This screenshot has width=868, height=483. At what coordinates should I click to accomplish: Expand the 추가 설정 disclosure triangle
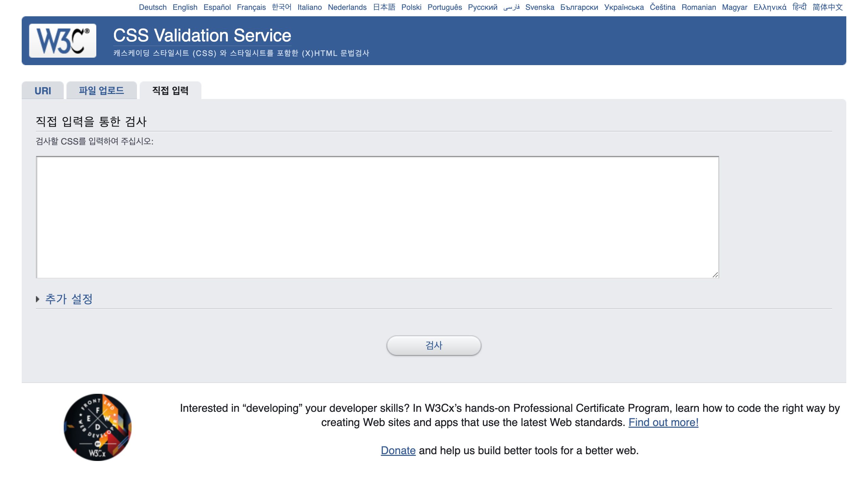tap(38, 299)
